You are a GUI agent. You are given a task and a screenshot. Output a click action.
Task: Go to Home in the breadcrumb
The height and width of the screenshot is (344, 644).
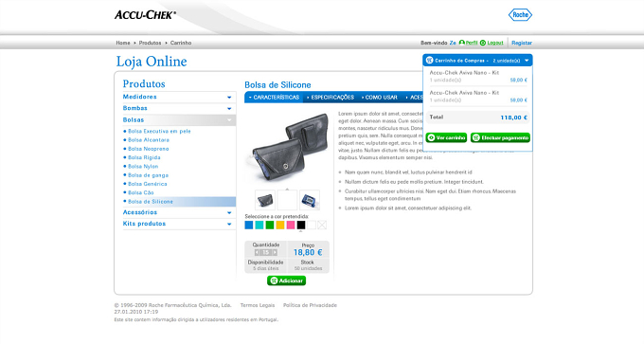pyautogui.click(x=123, y=43)
